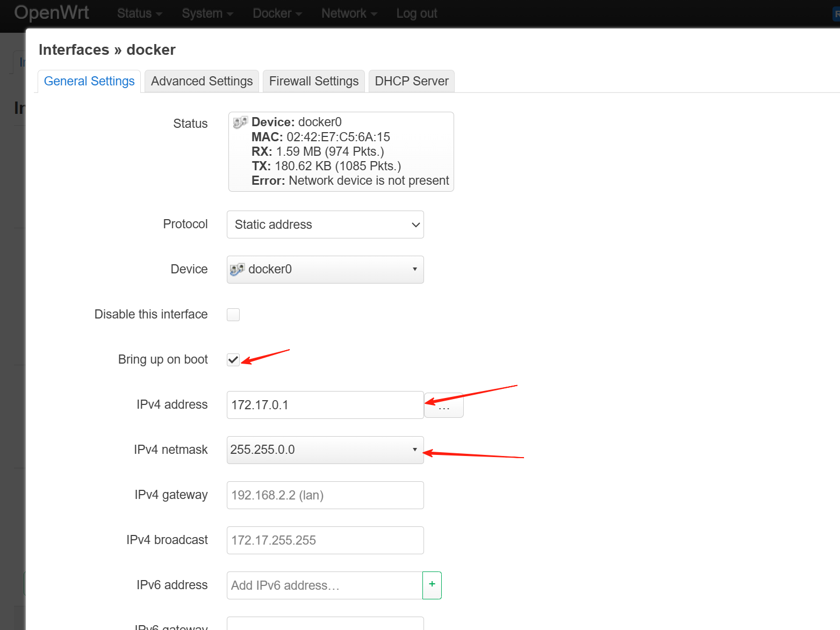Open the Docker menu in top navbar

tap(277, 13)
